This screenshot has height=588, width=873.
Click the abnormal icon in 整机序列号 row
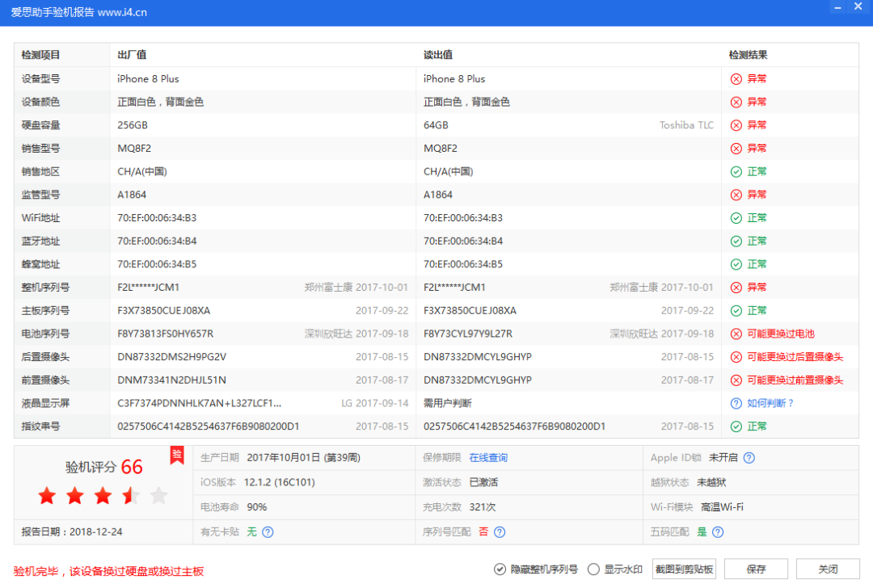click(x=736, y=288)
